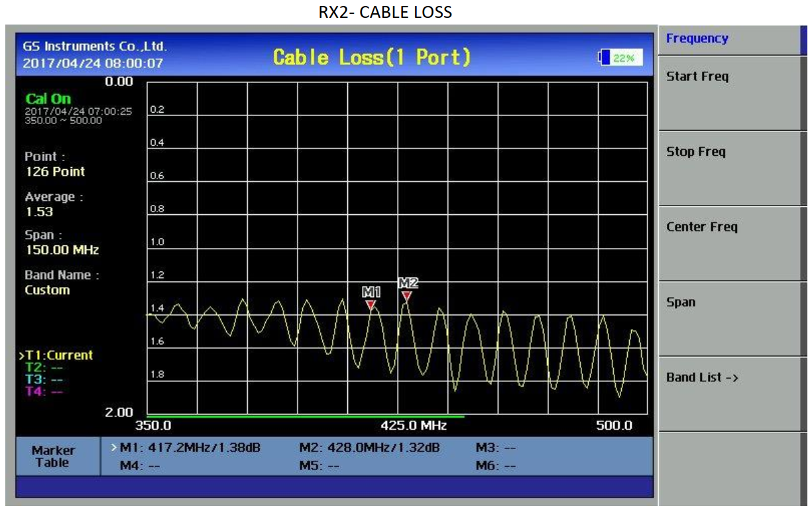Select trace T4 in trace list
Image resolution: width=812 pixels, height=512 pixels.
pyautogui.click(x=44, y=391)
